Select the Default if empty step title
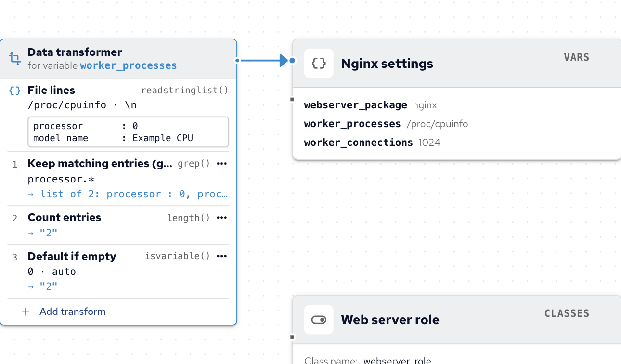Image resolution: width=621 pixels, height=364 pixels. click(72, 256)
